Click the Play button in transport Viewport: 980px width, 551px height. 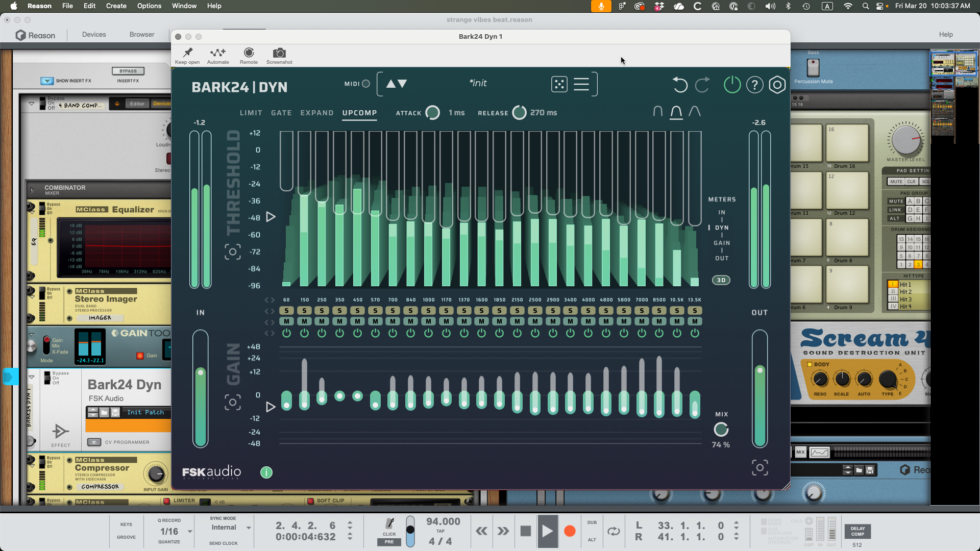(x=547, y=531)
